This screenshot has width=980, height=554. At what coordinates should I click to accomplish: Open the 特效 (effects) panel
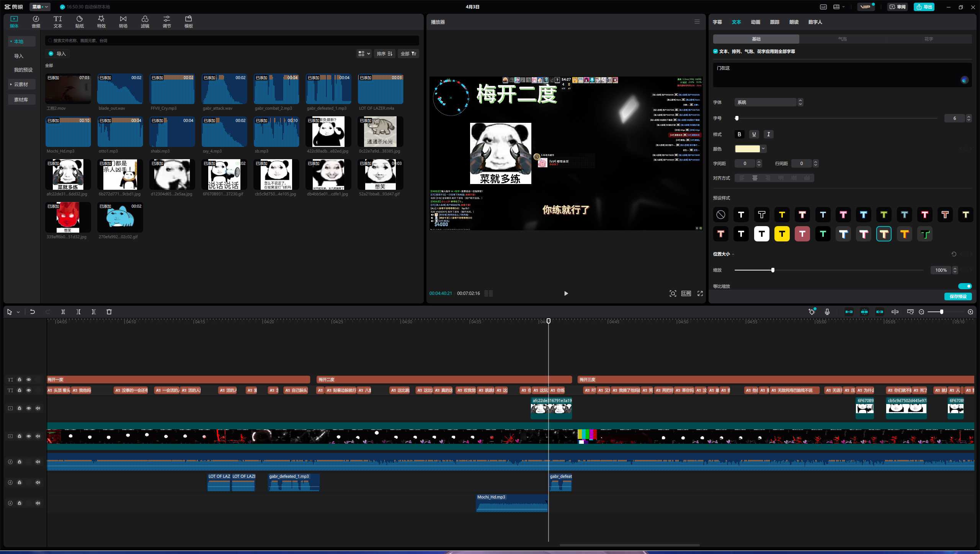point(101,22)
